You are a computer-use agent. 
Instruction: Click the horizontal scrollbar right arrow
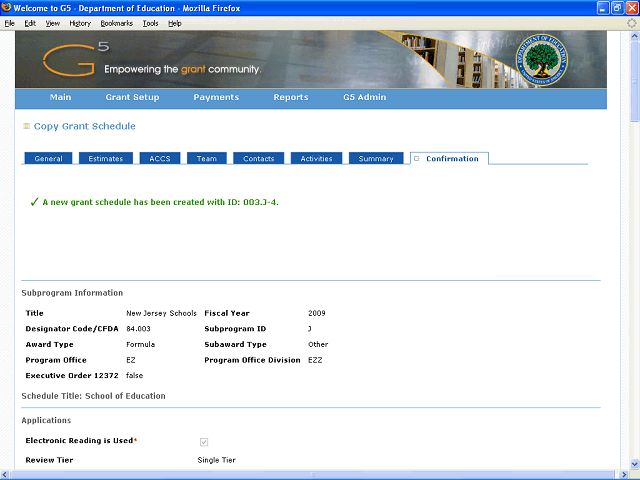tap(624, 474)
